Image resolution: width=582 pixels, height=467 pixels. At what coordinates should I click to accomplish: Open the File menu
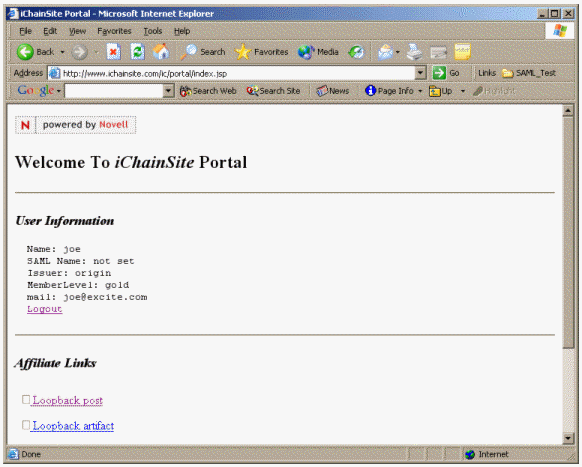25,31
